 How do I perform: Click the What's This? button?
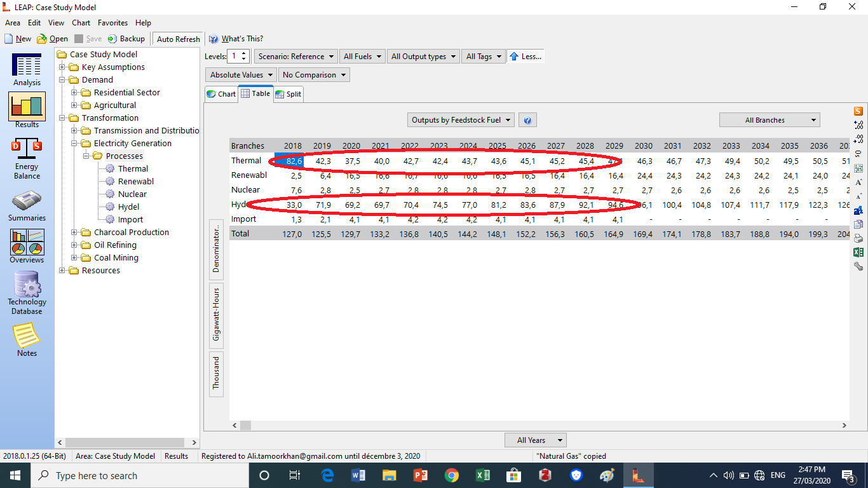click(236, 39)
